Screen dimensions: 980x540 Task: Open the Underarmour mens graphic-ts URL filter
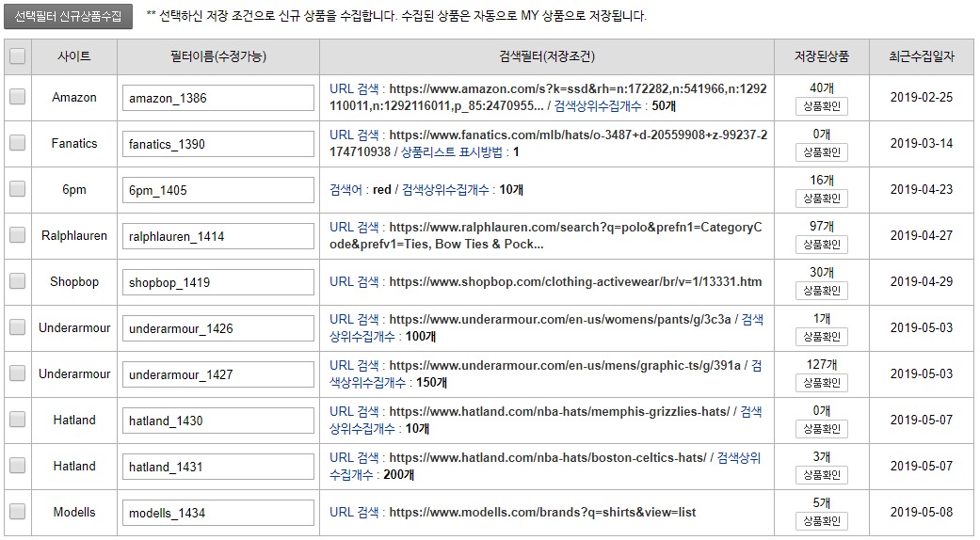coord(546,373)
